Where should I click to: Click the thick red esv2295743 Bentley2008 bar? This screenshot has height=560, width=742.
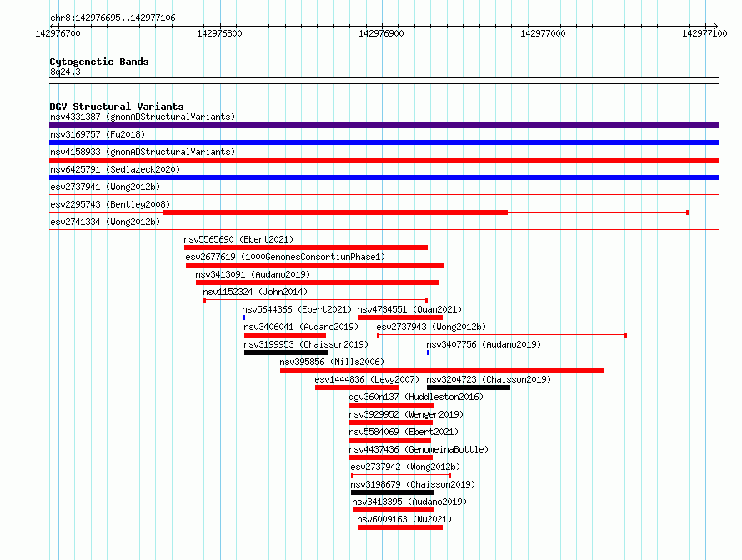[x=335, y=212]
